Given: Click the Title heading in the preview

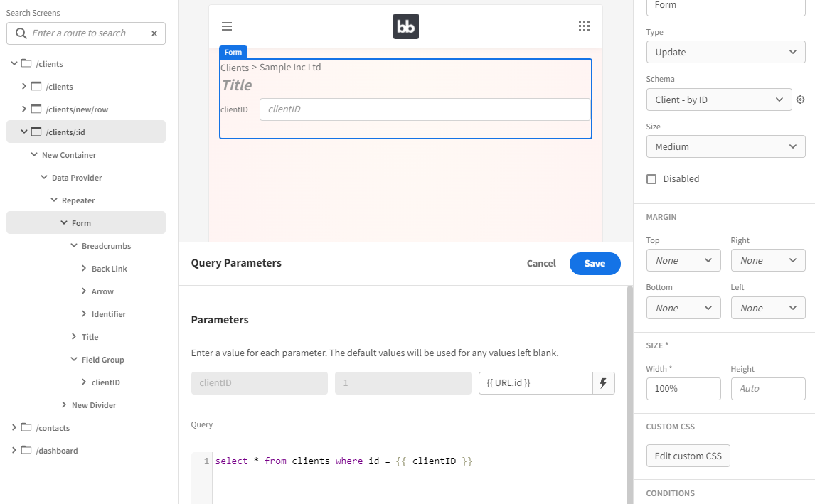Looking at the screenshot, I should pos(237,85).
